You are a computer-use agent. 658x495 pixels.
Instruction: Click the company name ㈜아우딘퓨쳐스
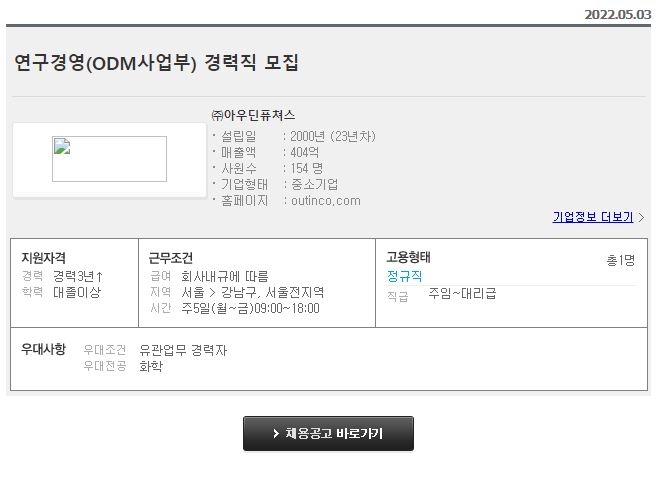coord(253,116)
